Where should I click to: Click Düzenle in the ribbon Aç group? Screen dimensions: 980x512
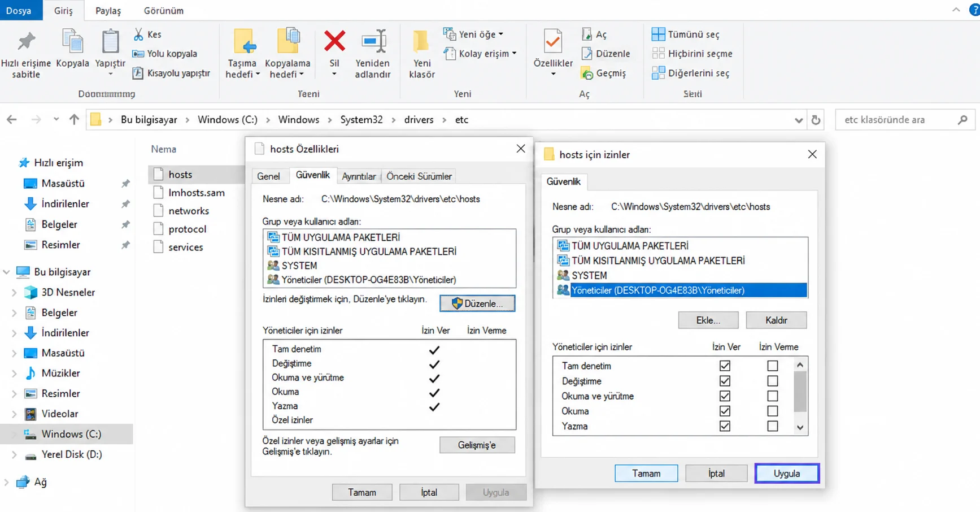[606, 54]
